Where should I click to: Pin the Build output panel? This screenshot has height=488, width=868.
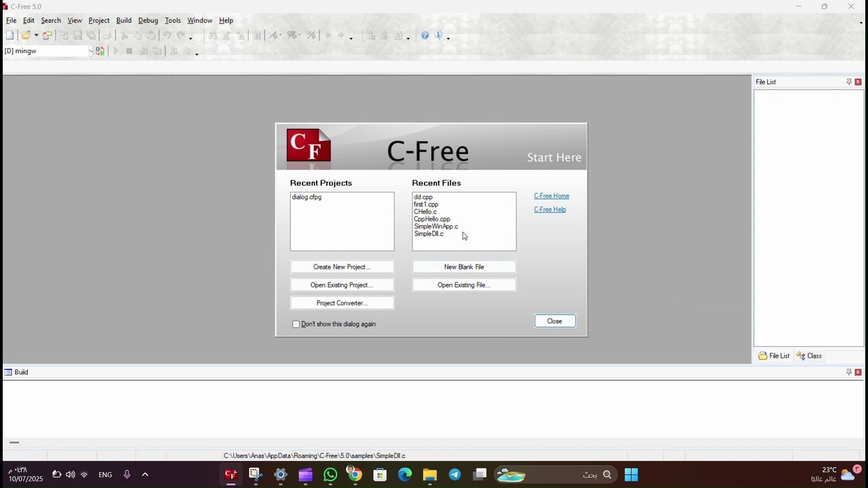tap(848, 372)
